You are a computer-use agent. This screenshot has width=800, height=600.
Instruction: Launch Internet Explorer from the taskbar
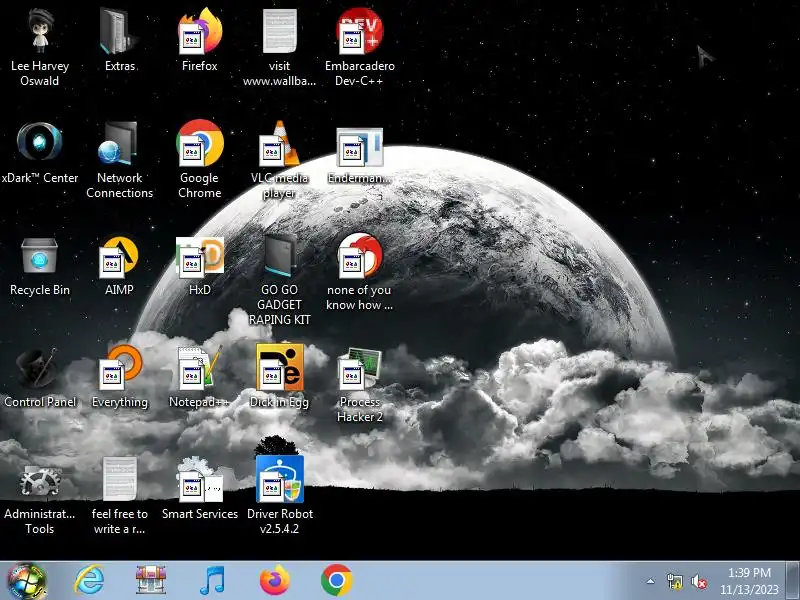click(89, 580)
